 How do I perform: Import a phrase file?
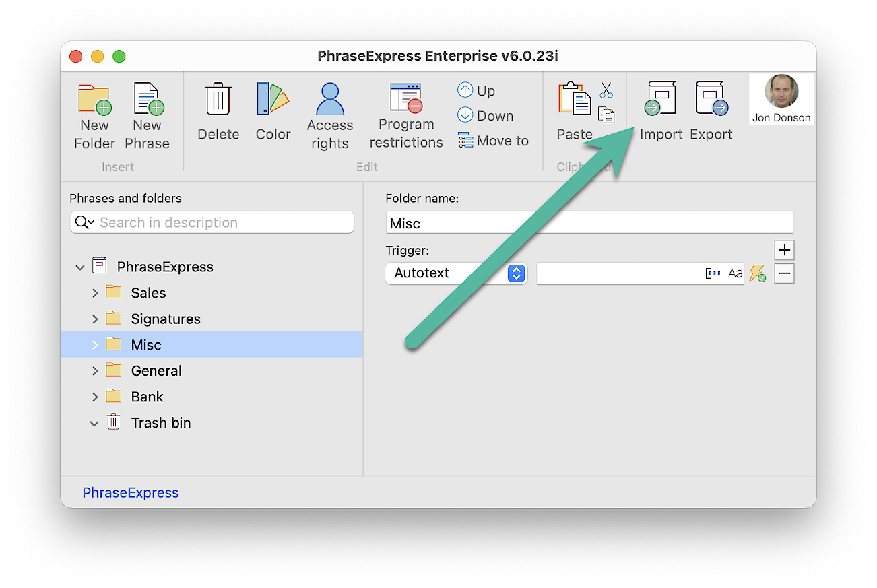(661, 112)
